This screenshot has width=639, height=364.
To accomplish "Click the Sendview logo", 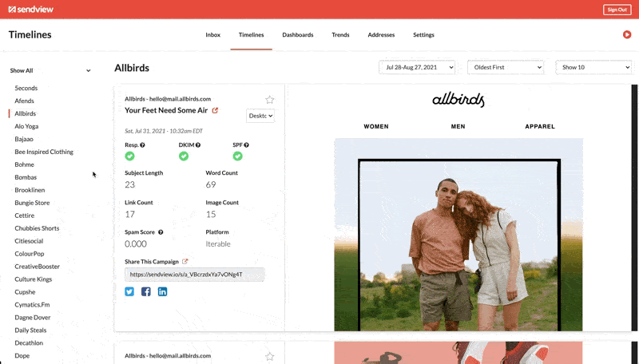I will [x=30, y=10].
